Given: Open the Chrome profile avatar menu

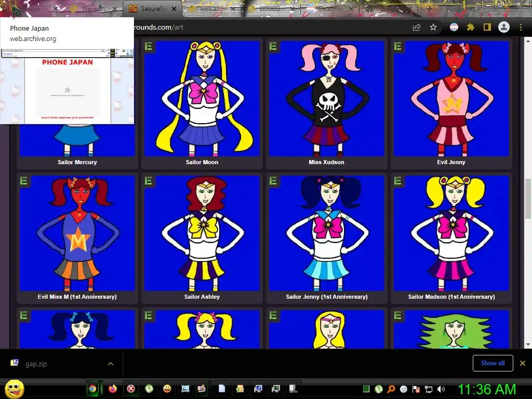Looking at the screenshot, I should click(504, 27).
